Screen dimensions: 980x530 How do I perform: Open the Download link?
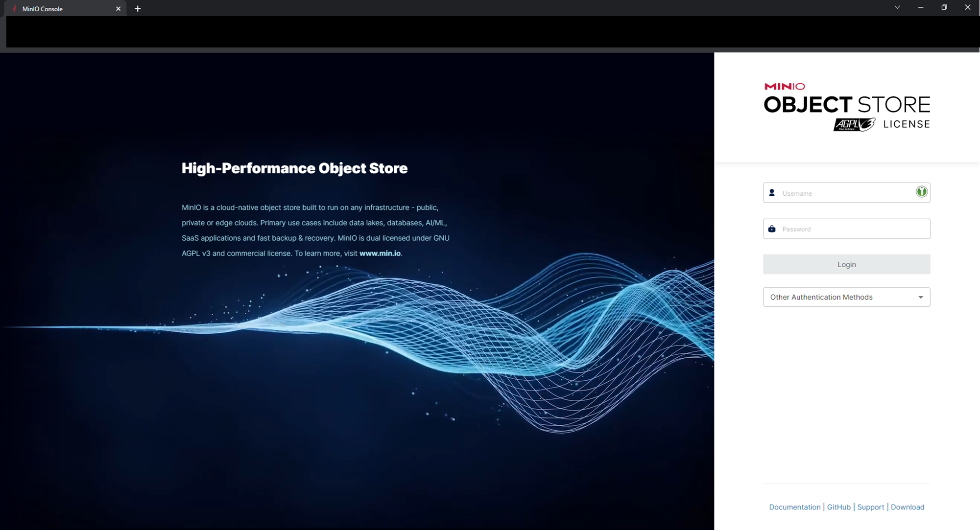(907, 507)
